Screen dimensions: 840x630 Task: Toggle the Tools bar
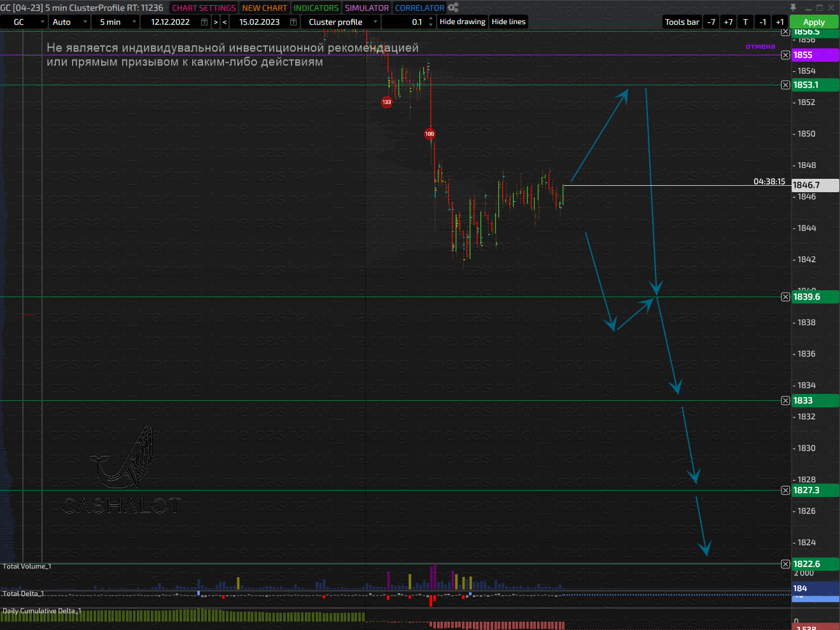(682, 22)
